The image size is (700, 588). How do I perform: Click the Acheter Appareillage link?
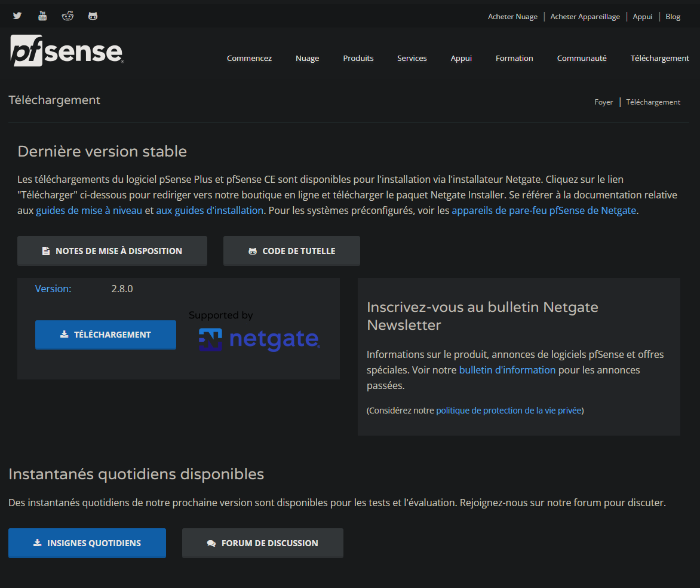click(x=585, y=17)
